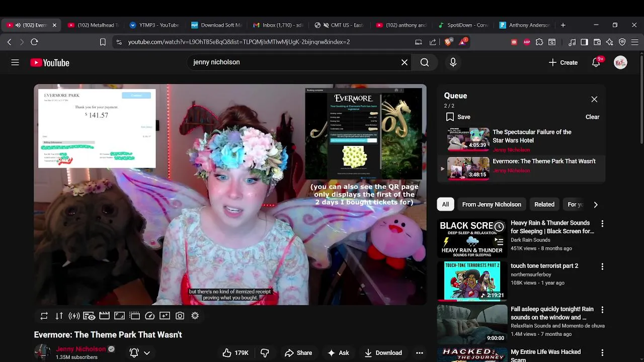Open the media control music note icon
This screenshot has width=644, height=362.
[572, 42]
